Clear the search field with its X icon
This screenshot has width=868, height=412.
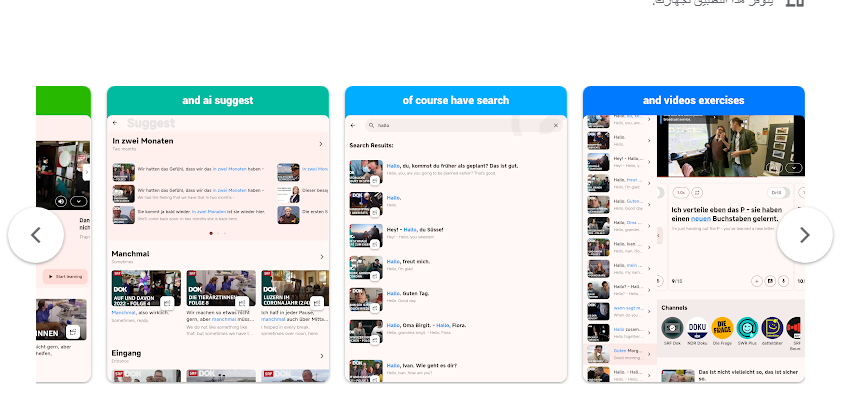click(x=555, y=126)
